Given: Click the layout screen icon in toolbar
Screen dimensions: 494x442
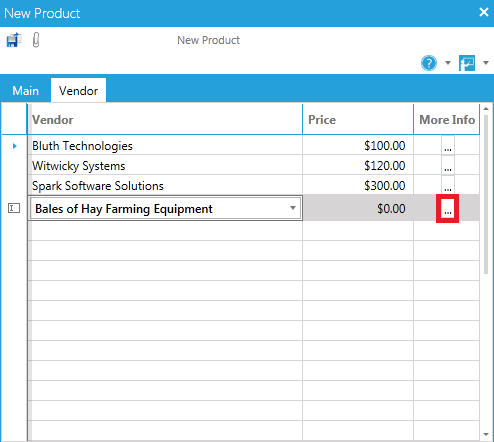Looking at the screenshot, I should pyautogui.click(x=467, y=63).
